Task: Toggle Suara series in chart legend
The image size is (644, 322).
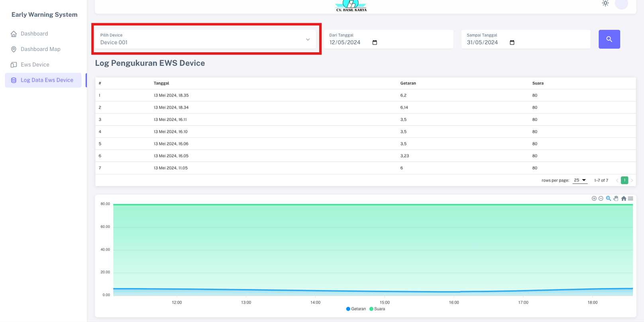Action: coord(377,309)
